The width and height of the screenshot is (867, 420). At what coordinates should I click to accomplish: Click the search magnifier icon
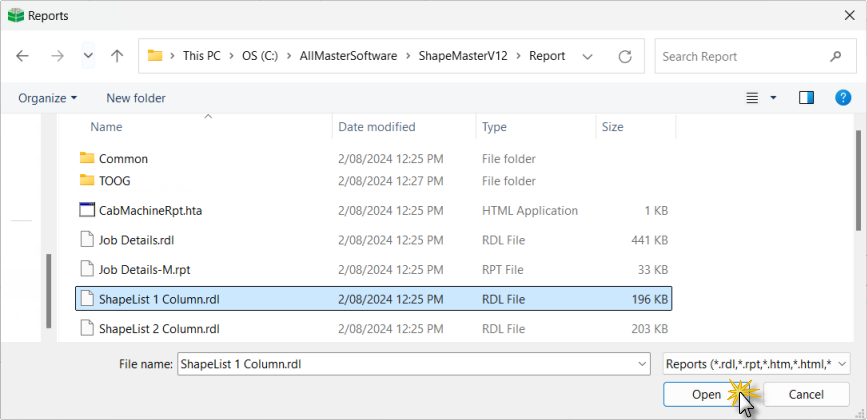(x=835, y=56)
